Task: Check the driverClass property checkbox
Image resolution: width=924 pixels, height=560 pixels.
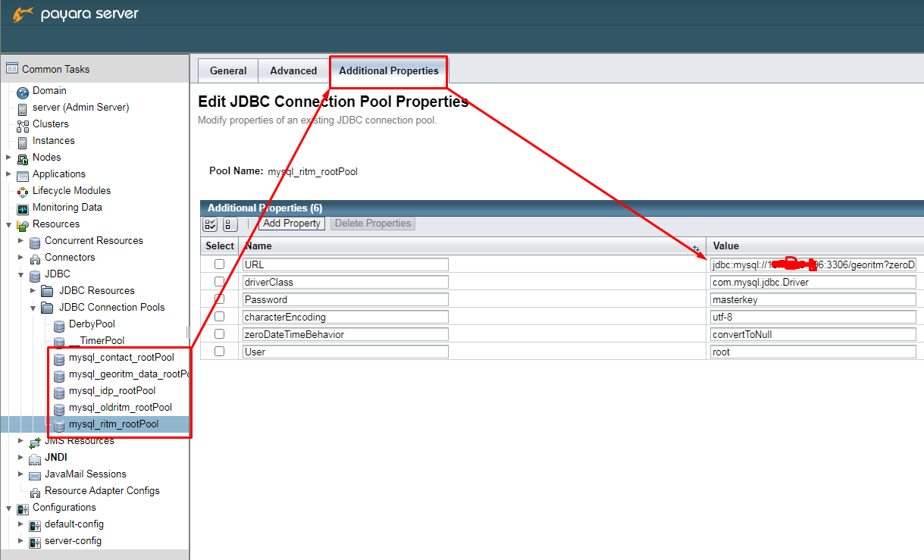Action: point(219,282)
